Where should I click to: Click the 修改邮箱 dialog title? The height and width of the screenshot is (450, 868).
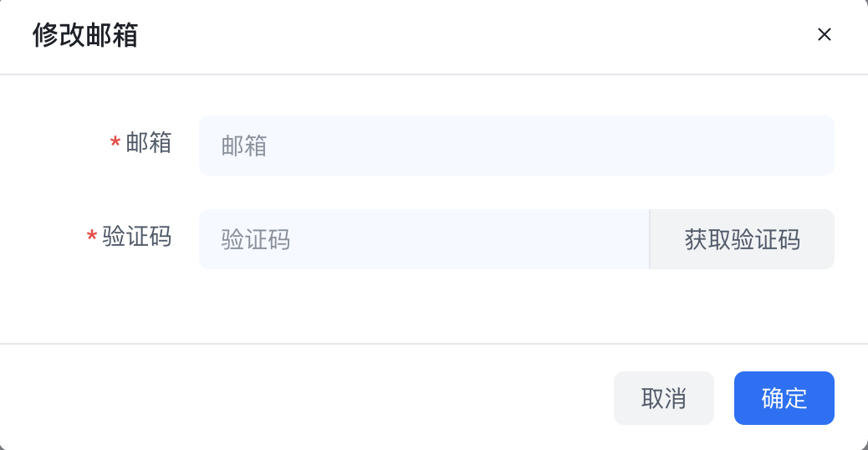click(x=85, y=35)
